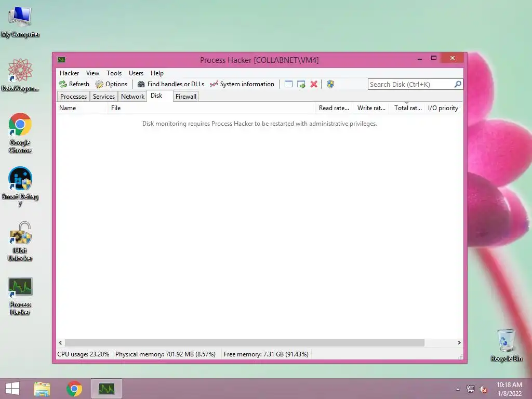Maximize the Process Hacker window
This screenshot has width=532, height=399.
[434, 58]
